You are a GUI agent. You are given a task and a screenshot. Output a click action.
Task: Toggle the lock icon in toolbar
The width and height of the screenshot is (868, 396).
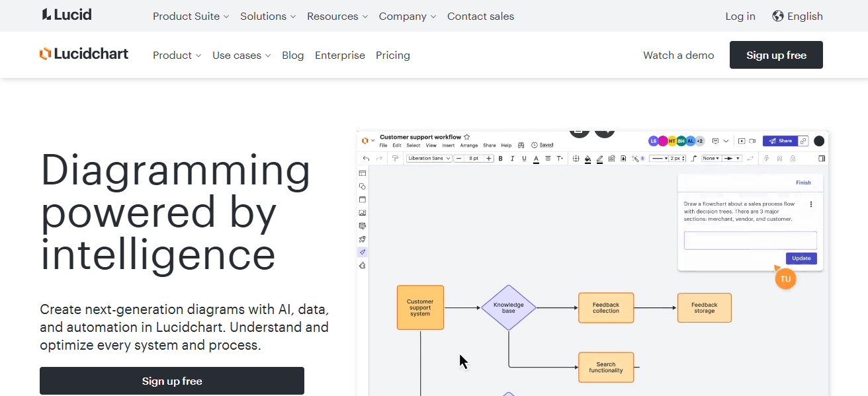(793, 159)
